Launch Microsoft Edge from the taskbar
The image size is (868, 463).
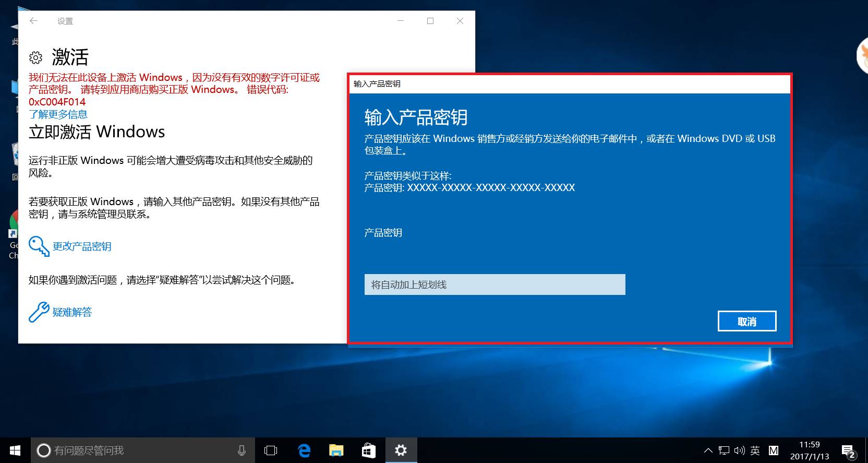pos(304,450)
